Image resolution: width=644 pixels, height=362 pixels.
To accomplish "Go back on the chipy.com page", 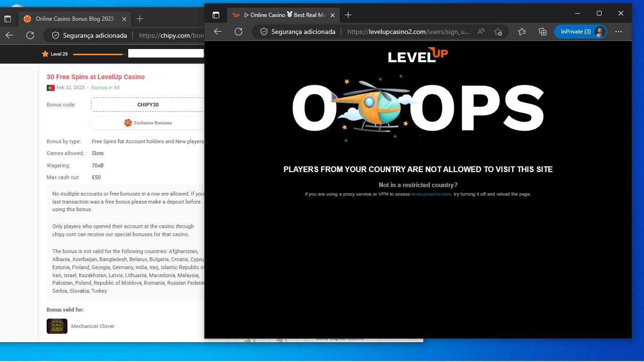I will (x=9, y=35).
